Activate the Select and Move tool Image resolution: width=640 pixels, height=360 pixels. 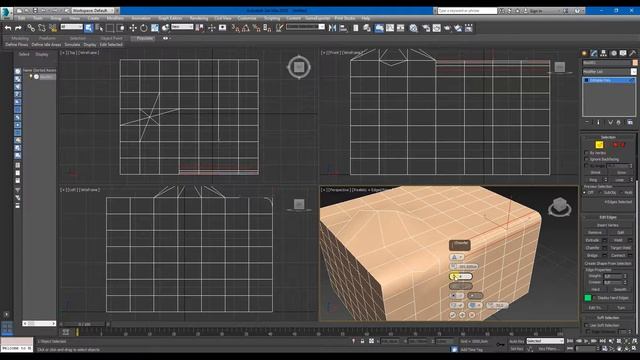point(133,28)
